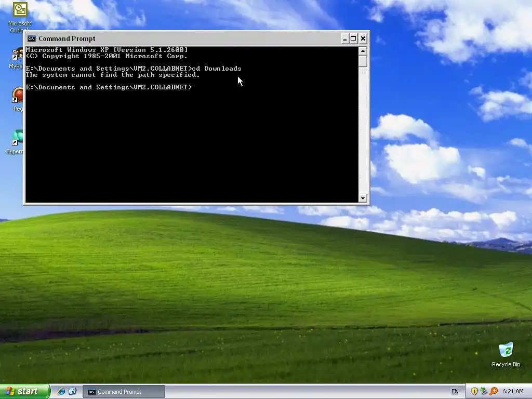This screenshot has height=399, width=532.
Task: Click the 'cd Downloads' command text
Action: tap(217, 69)
